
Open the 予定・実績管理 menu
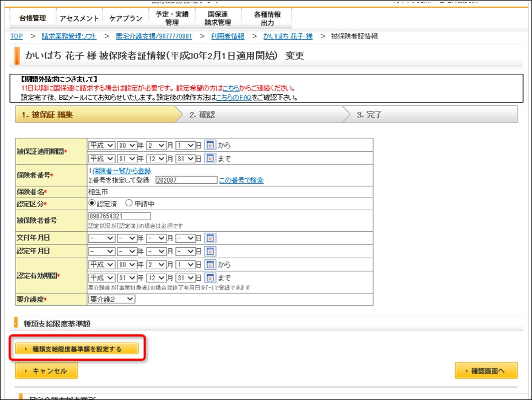tap(172, 18)
